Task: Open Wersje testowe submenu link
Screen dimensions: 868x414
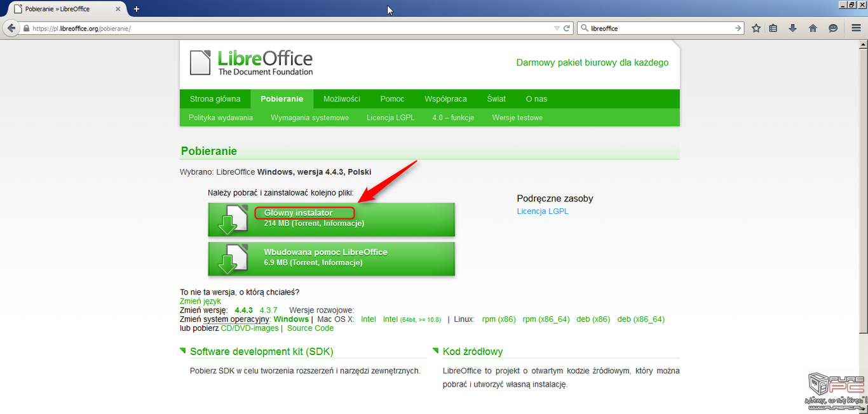Action: click(517, 117)
